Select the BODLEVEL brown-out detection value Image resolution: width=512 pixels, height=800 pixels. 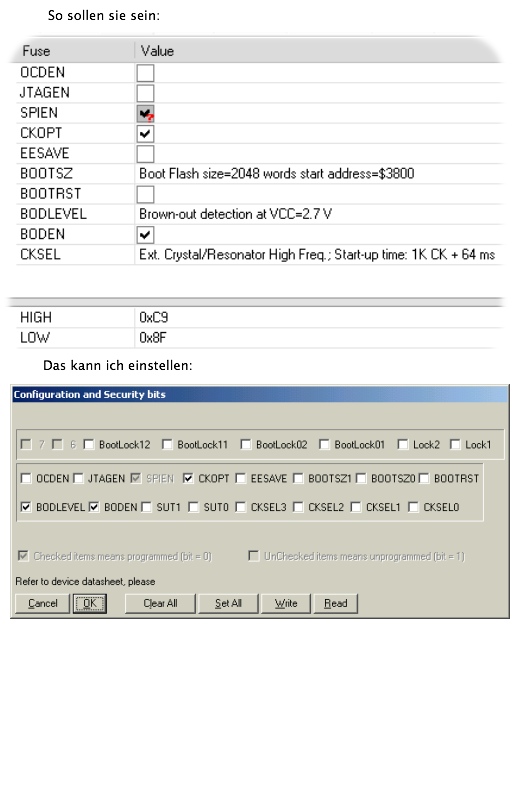235,214
